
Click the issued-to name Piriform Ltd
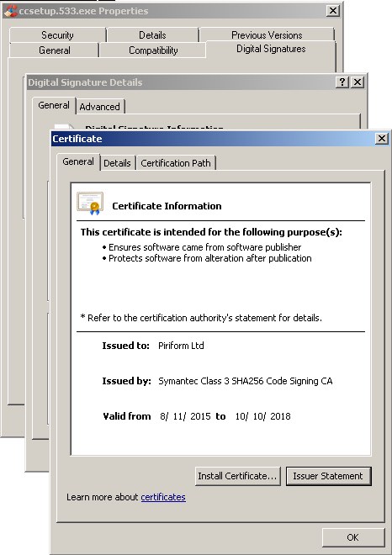(181, 346)
